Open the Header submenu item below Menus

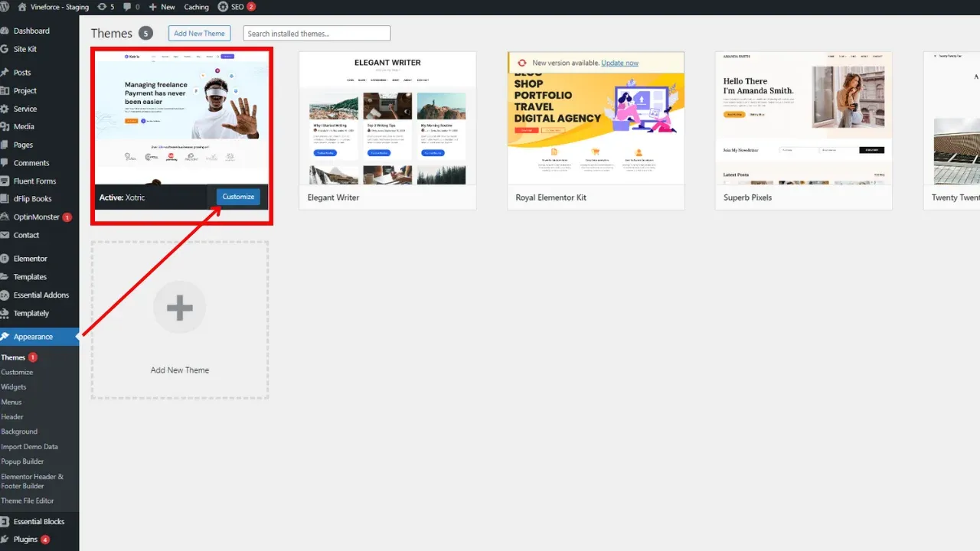(x=12, y=417)
